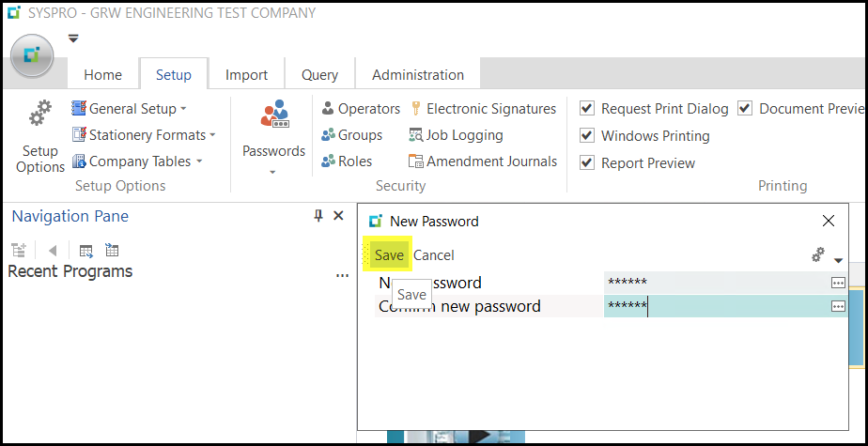Open Company Tables dropdown menu

click(138, 161)
